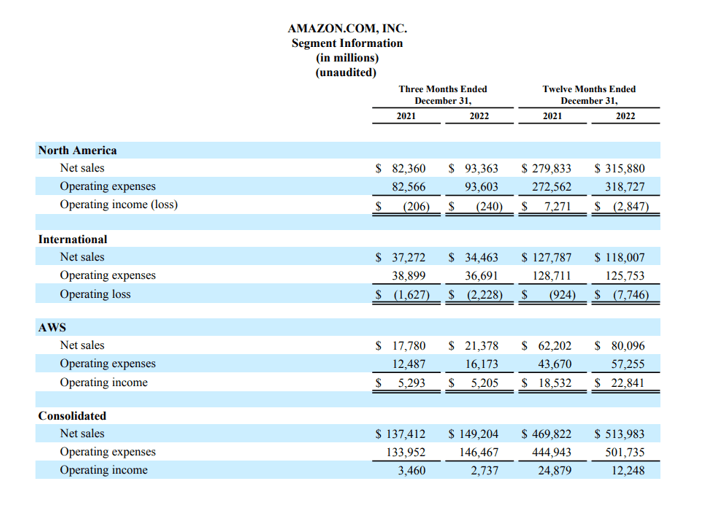Click operating loss value (924)

click(x=562, y=295)
